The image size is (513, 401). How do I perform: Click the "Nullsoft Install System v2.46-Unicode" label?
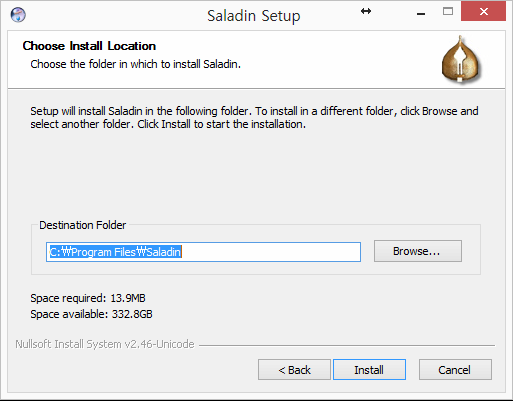tap(105, 344)
